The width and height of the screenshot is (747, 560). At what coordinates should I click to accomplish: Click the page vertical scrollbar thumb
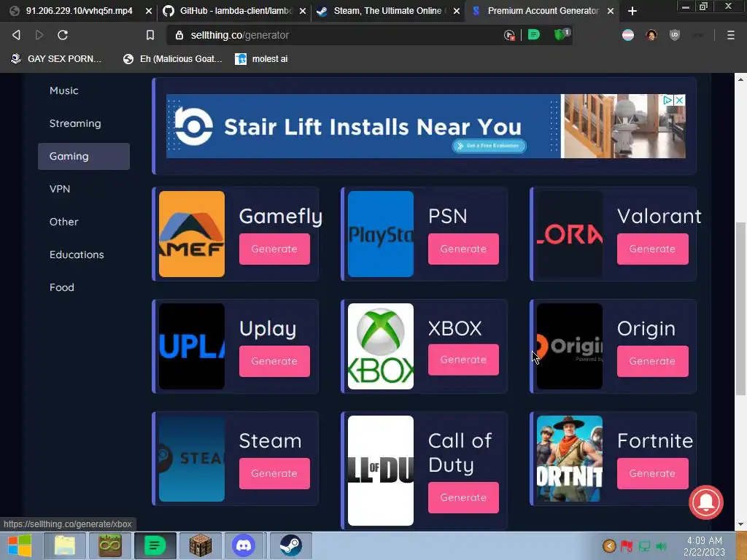coord(740,308)
